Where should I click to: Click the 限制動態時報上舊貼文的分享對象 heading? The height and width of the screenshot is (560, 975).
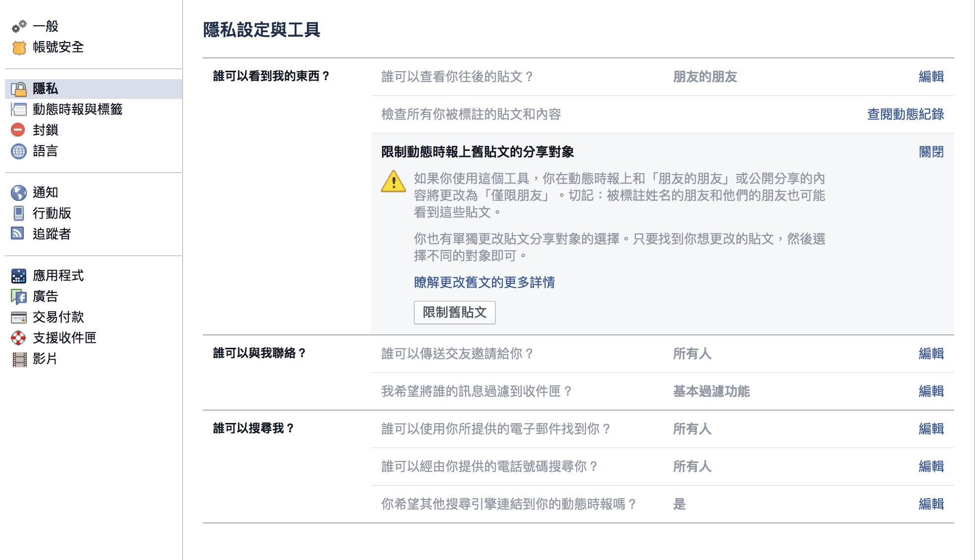(x=478, y=152)
